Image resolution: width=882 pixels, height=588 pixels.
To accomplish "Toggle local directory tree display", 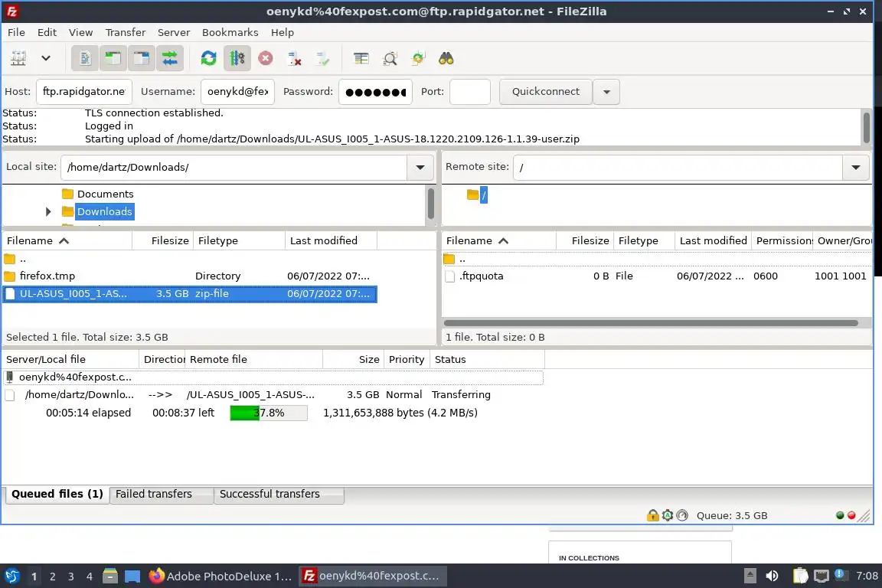I will tap(113, 58).
